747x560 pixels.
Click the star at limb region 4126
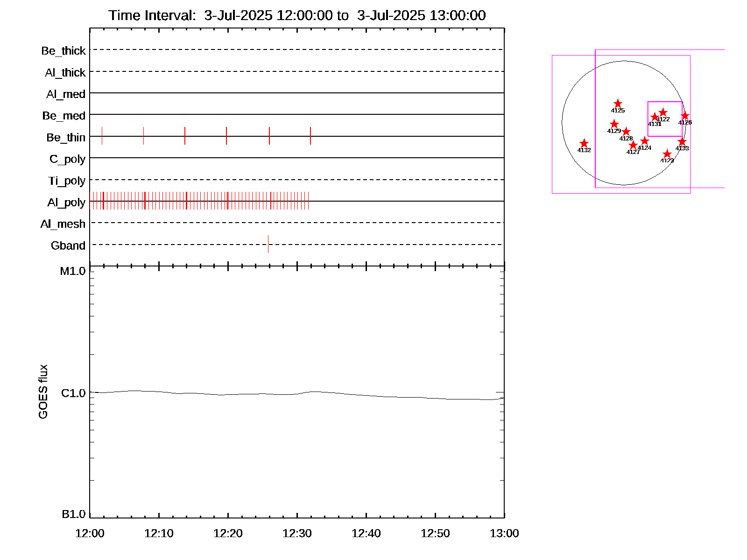pyautogui.click(x=685, y=116)
